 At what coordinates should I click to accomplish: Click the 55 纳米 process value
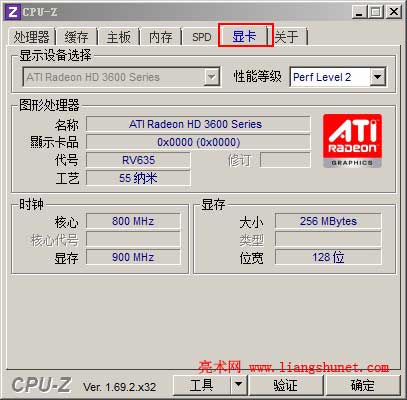coord(138,178)
